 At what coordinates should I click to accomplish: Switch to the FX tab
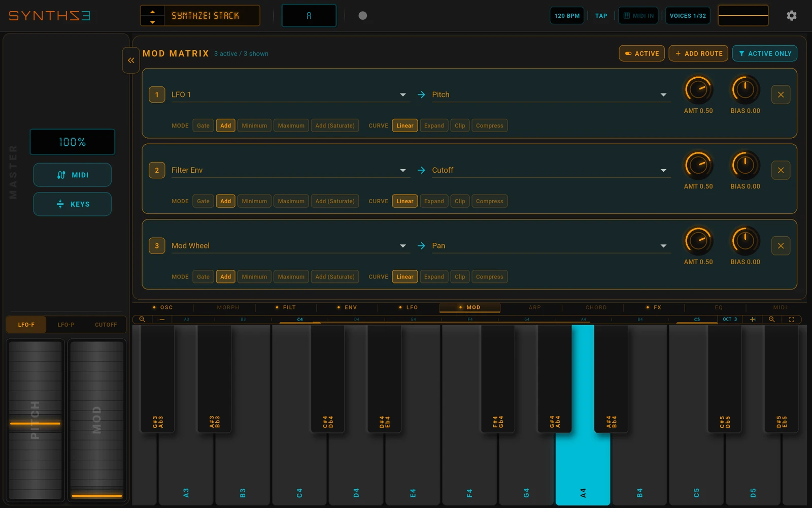(654, 307)
